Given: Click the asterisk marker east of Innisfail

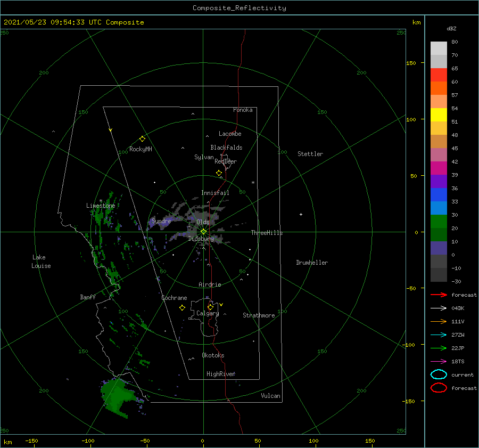Looking at the screenshot, I should coord(253,183).
